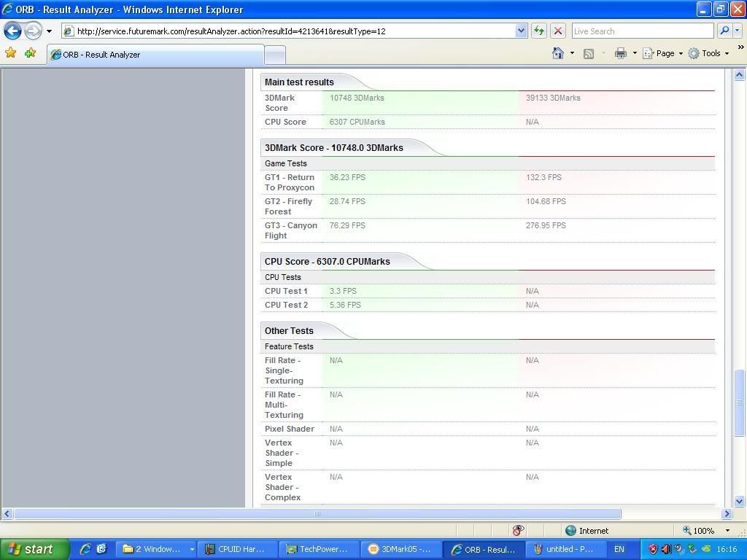
Task: Go back with the browser Back arrow
Action: point(12,31)
